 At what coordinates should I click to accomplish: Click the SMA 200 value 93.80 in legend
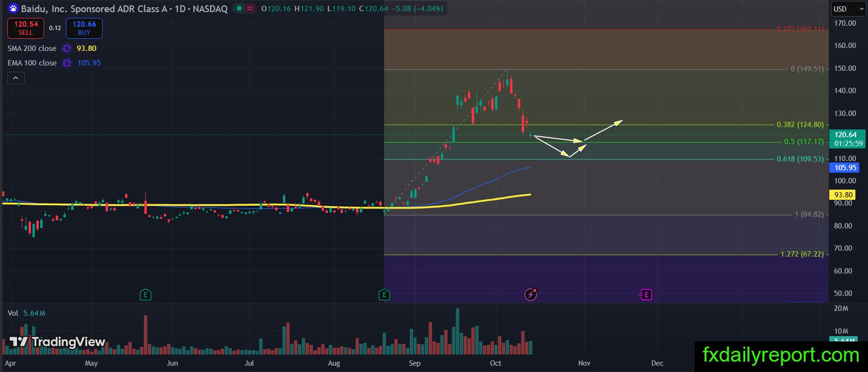click(86, 49)
